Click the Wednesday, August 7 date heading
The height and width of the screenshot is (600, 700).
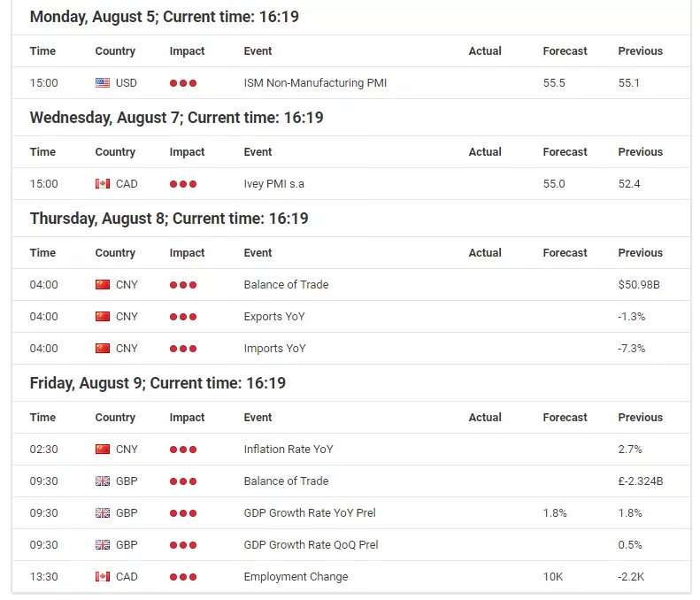point(176,118)
